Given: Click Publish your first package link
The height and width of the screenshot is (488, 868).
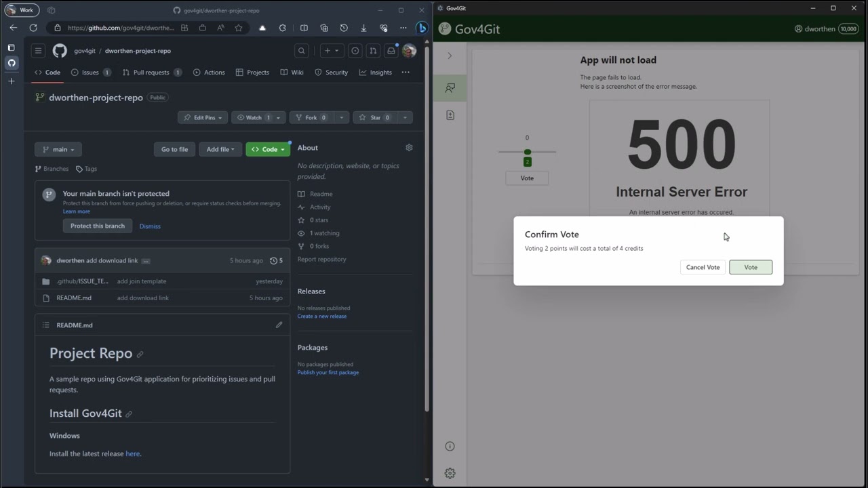Looking at the screenshot, I should point(328,372).
